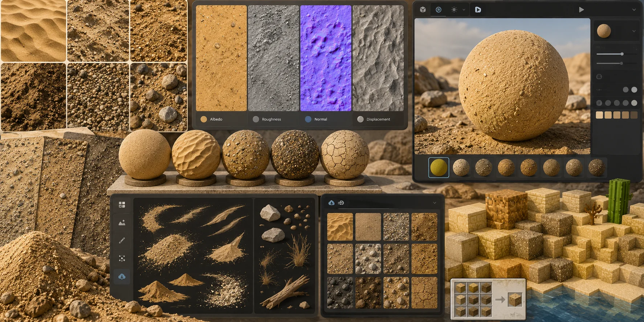Select the yellow highlighted sphere material thumbnail
644x322 pixels.
click(439, 167)
